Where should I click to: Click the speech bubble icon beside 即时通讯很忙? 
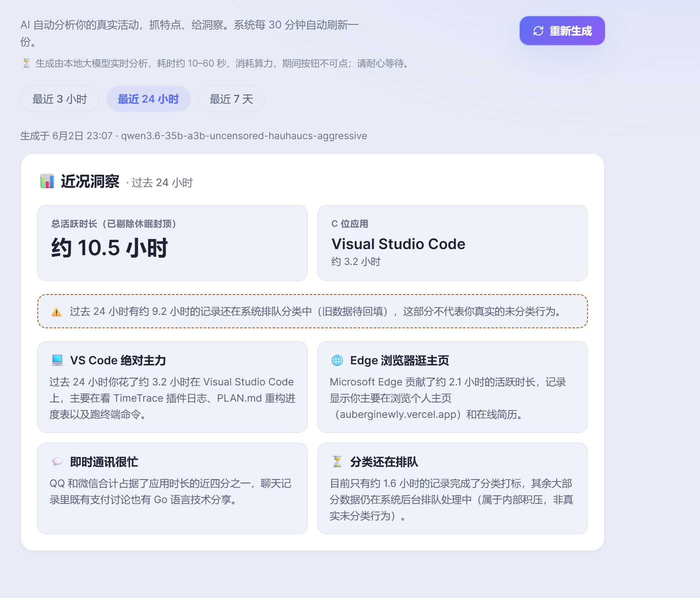pos(57,462)
